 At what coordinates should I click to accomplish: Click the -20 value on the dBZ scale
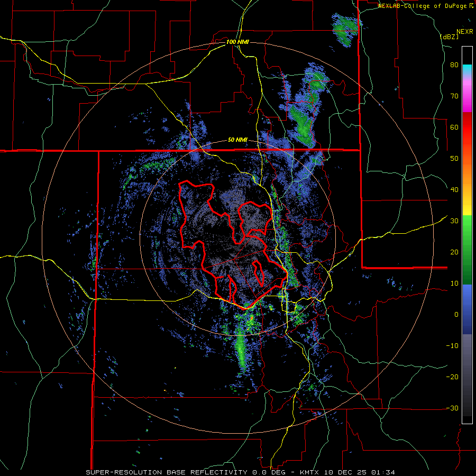(x=452, y=377)
